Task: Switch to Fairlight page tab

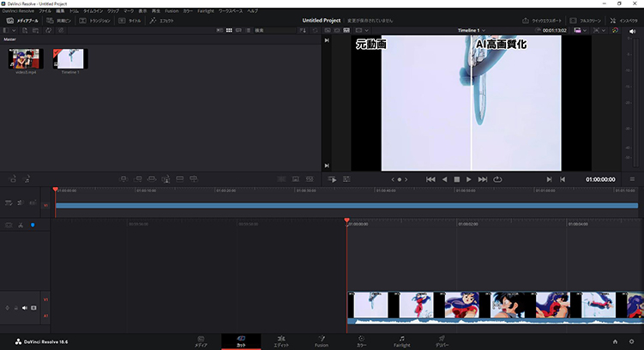Action: 401,341
